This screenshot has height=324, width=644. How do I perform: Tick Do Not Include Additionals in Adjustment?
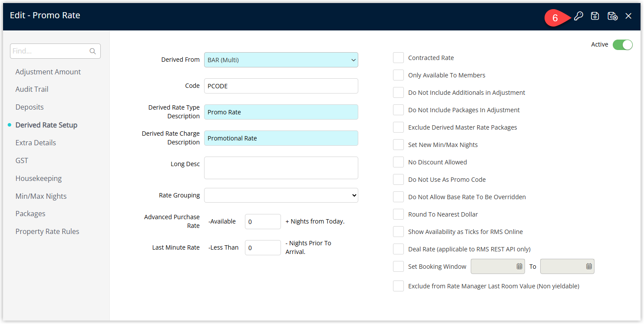tap(398, 93)
